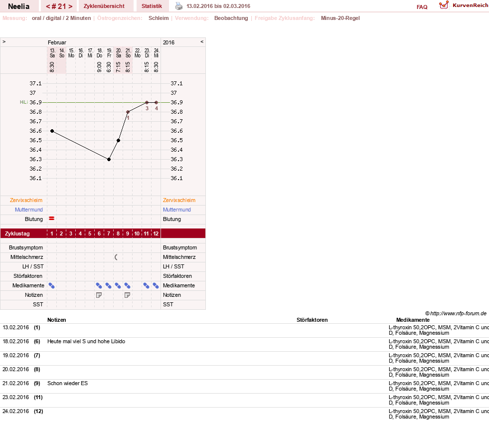Click the 'Schleim' Östrogenzeichen value

click(159, 18)
